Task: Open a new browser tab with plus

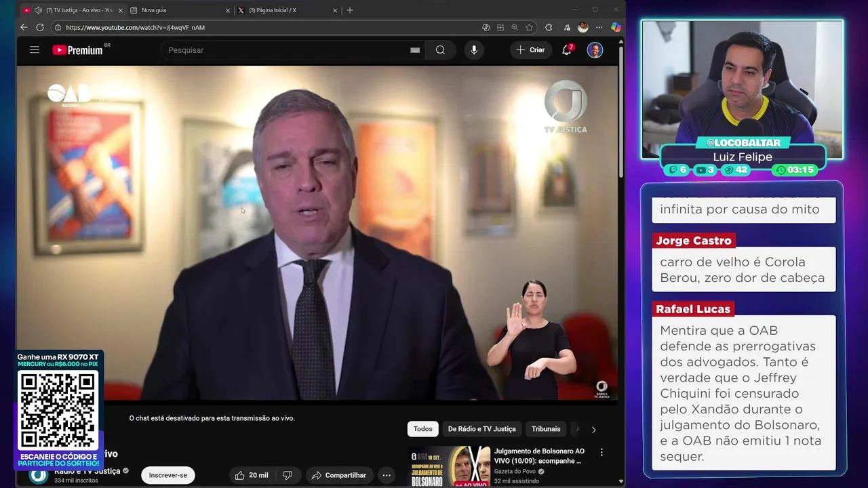Action: pos(350,10)
